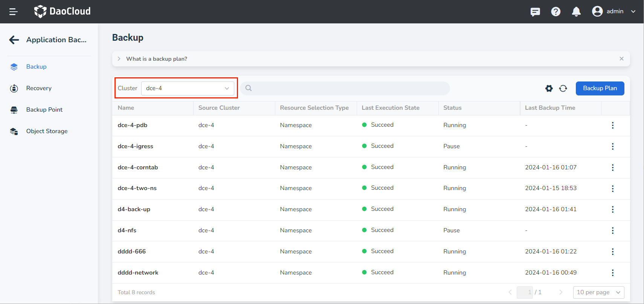Dismiss the backup plan info banner
644x304 pixels.
click(621, 59)
